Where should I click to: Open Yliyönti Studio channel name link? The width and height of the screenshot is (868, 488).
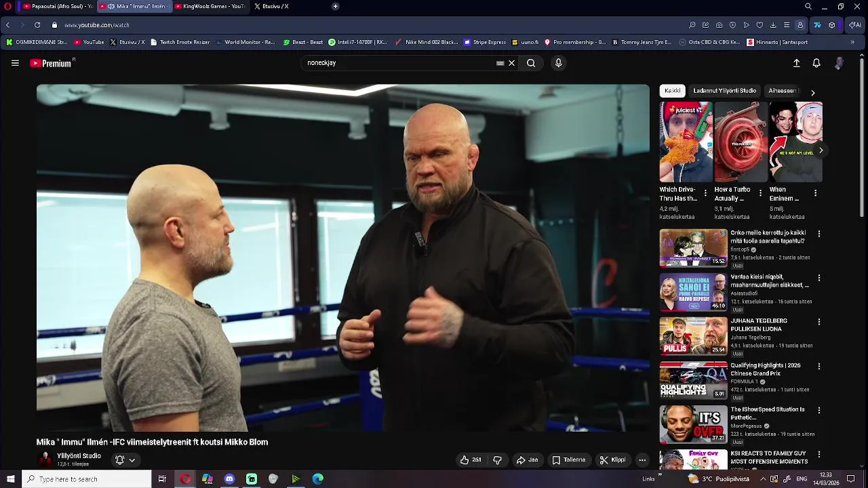point(79,456)
